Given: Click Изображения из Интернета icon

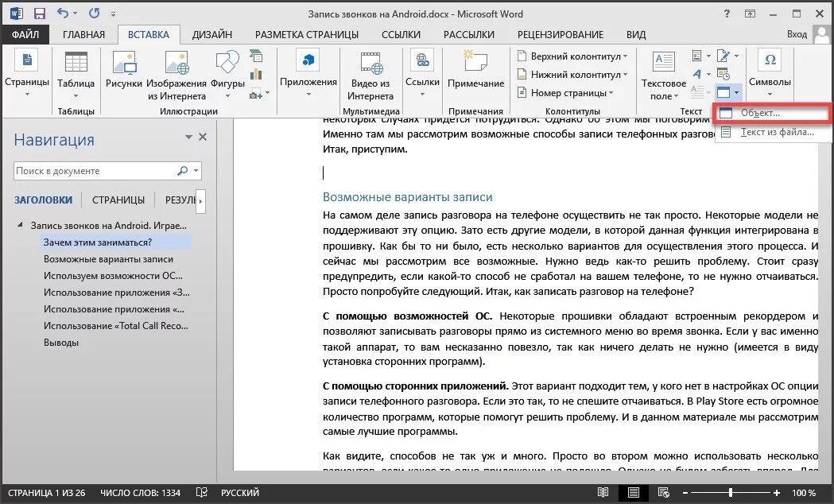Looking at the screenshot, I should pyautogui.click(x=176, y=62).
